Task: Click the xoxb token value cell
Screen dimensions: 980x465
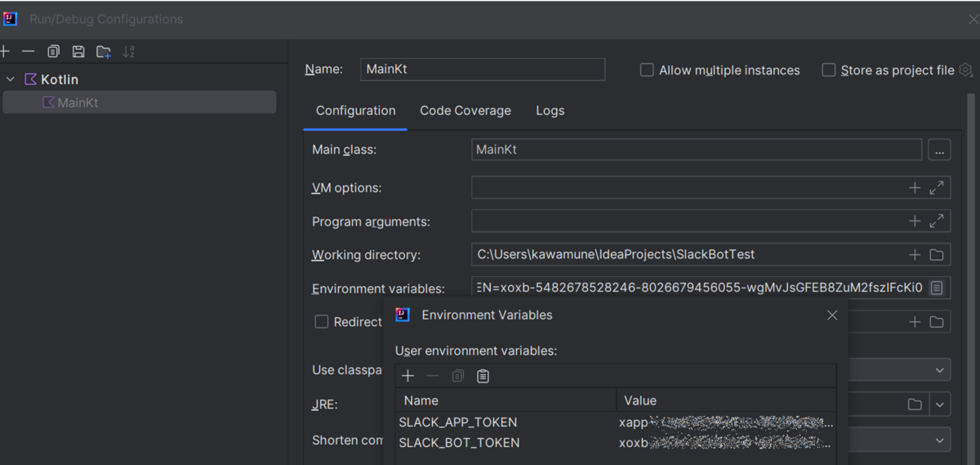Action: (726, 443)
